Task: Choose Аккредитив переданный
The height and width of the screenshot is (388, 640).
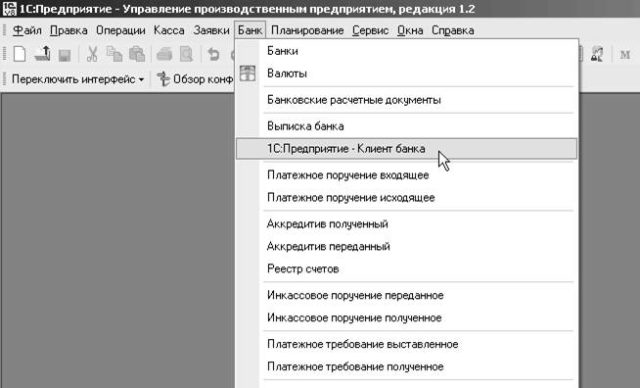Action: point(407,246)
